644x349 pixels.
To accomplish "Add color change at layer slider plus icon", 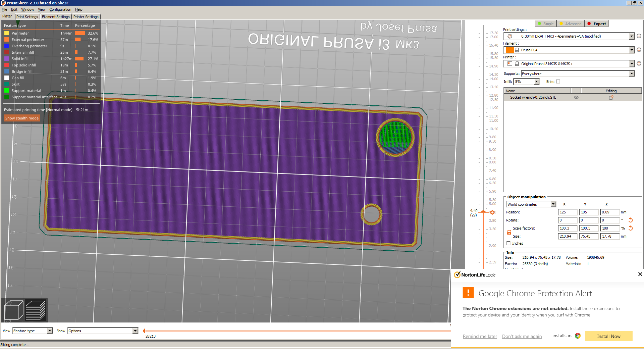I will [x=492, y=212].
